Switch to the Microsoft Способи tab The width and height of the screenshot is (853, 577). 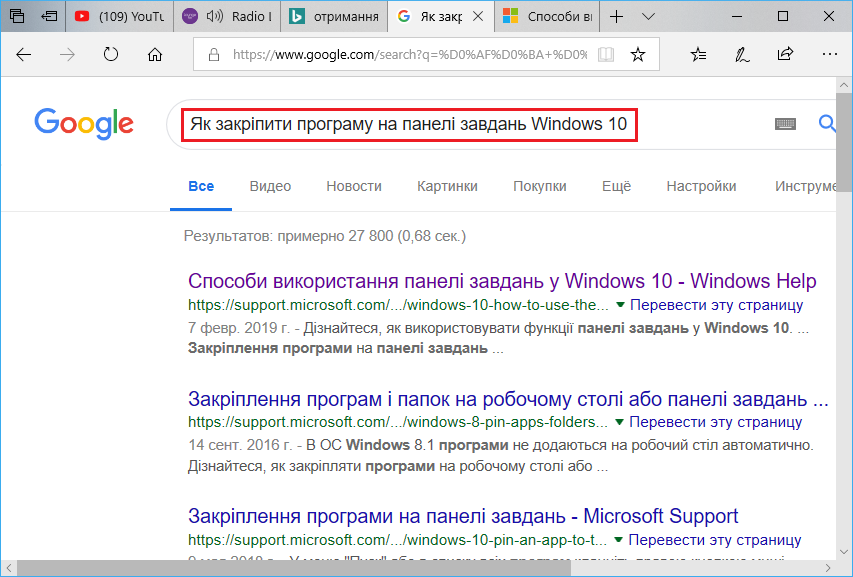[x=547, y=16]
